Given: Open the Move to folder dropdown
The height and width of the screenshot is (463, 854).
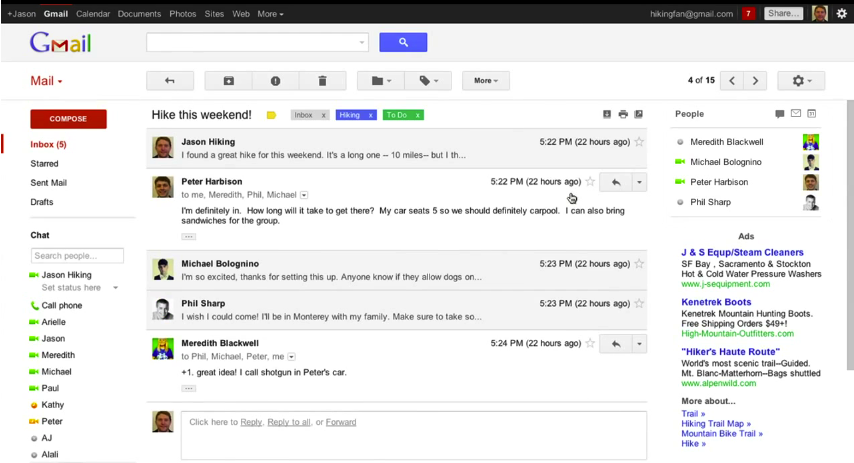Looking at the screenshot, I should pos(381,81).
